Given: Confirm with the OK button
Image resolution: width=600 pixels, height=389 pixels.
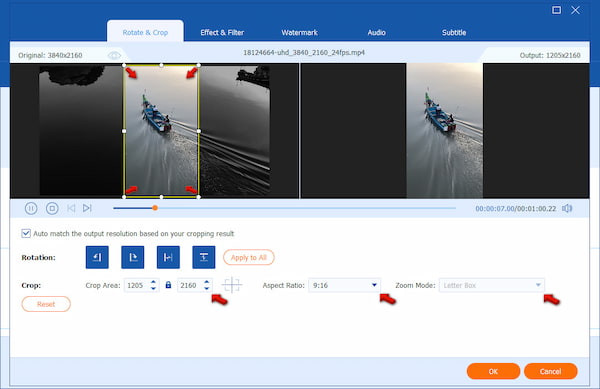Looking at the screenshot, I should click(493, 371).
